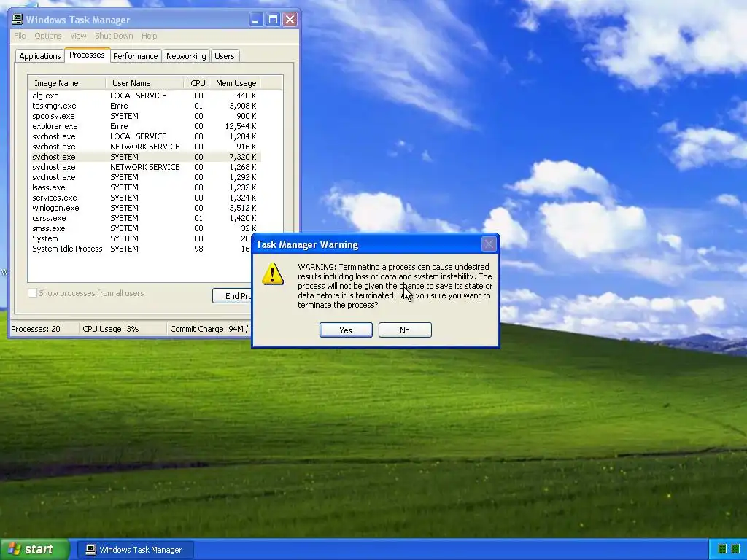Select svchost.exe using 1,268 K
Screen dimensions: 747x560
click(144, 167)
